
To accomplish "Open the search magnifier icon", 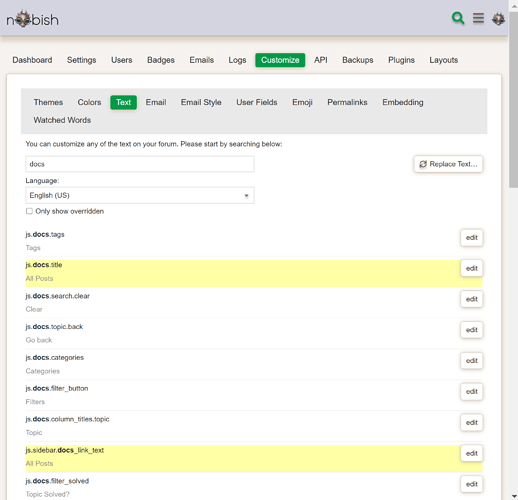I will (458, 18).
